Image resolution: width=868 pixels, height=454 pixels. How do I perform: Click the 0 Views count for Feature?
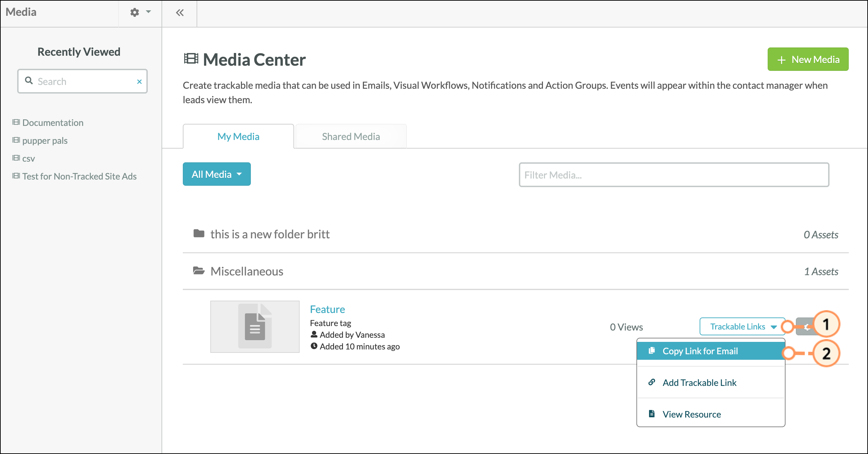(626, 327)
